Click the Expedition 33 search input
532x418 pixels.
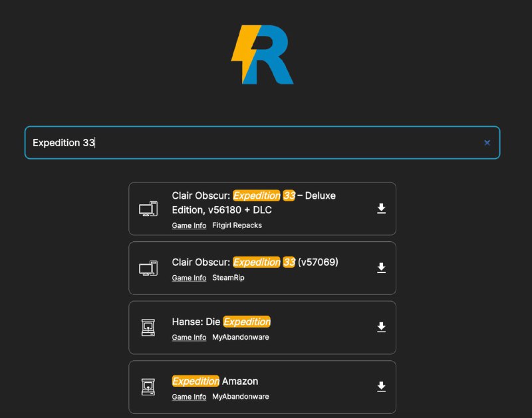(253, 143)
